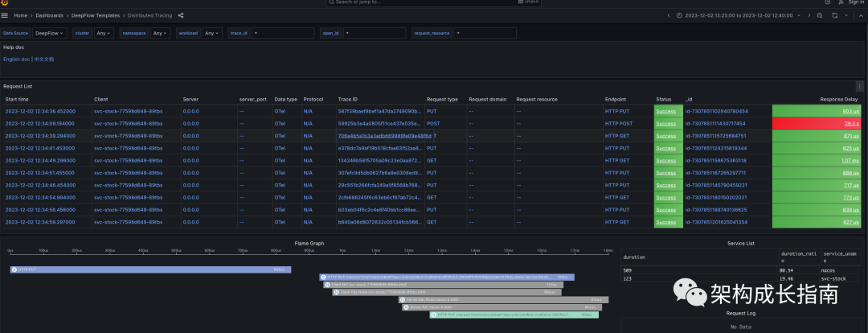Open the hamburger navigation menu
Viewport: 868px width, 333px height.
point(5,15)
